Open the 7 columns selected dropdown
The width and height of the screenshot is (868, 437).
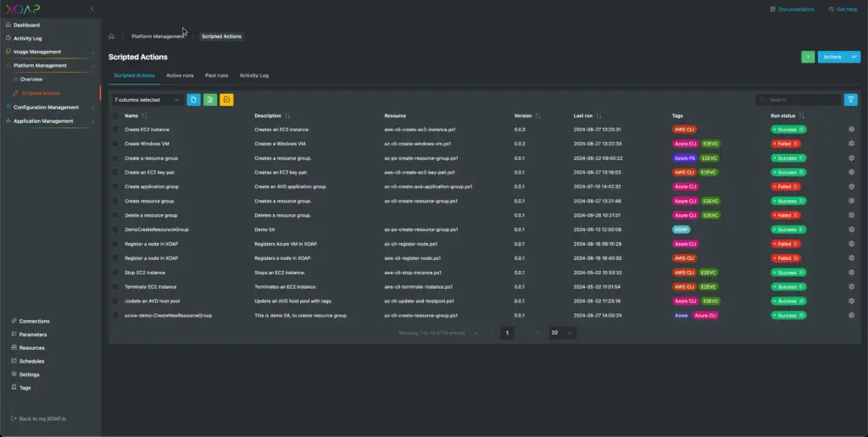147,100
